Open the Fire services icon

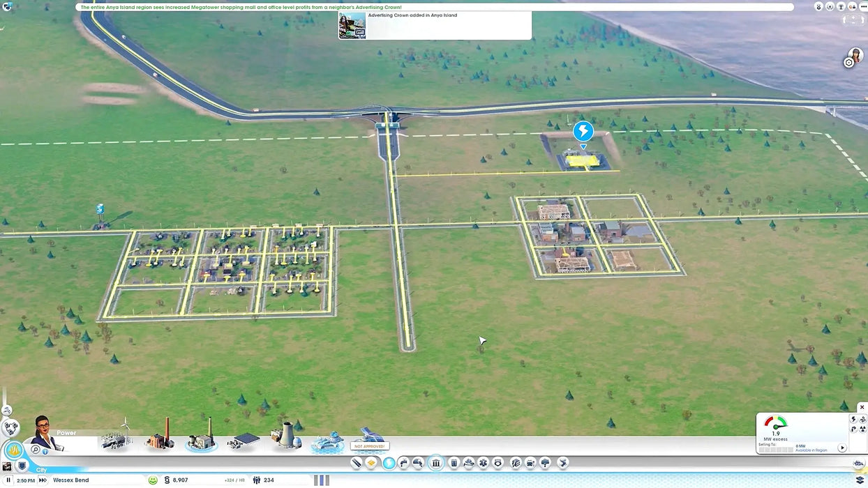(469, 463)
